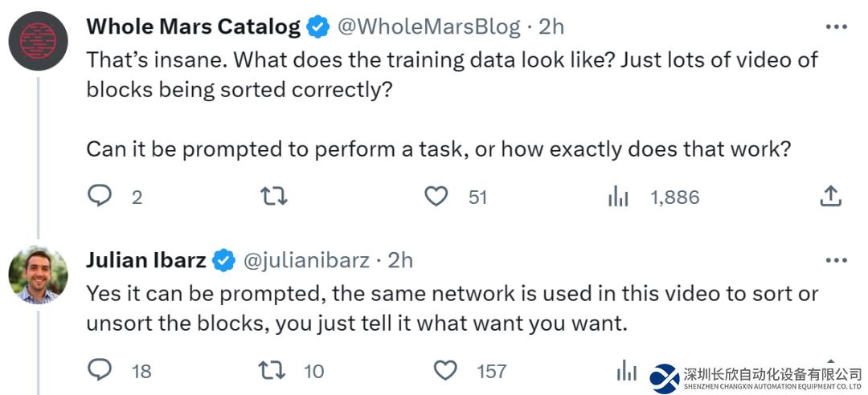View analytics showing 1,886 views
This screenshot has height=395, width=868.
[618, 197]
